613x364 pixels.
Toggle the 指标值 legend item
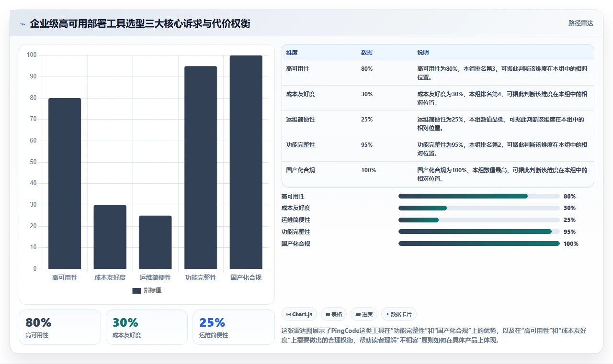pyautogui.click(x=147, y=290)
